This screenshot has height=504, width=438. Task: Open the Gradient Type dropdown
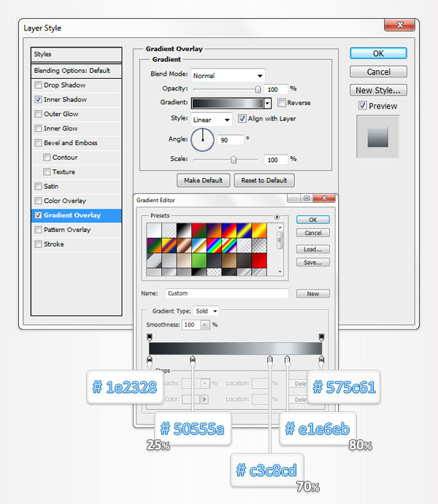(x=206, y=311)
